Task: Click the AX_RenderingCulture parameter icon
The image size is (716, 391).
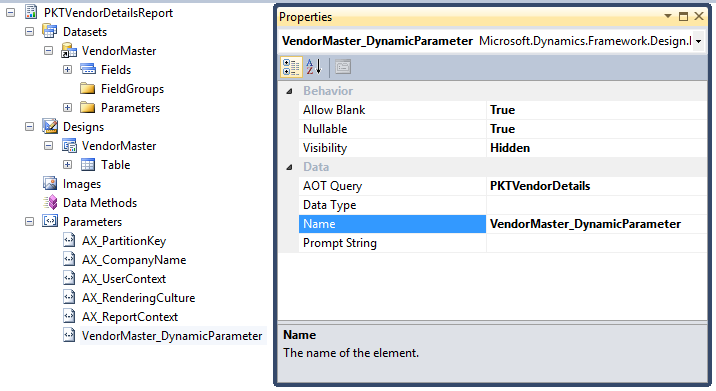Action: (69, 297)
